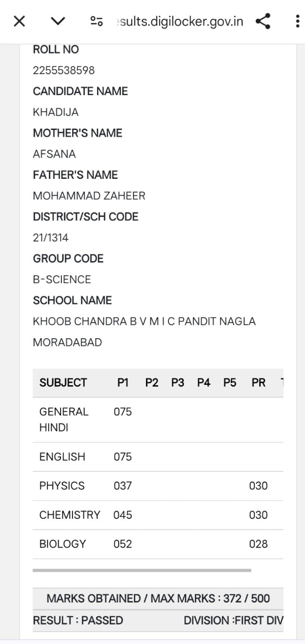Click the horizontal scrollbar under marks table

(x=142, y=570)
